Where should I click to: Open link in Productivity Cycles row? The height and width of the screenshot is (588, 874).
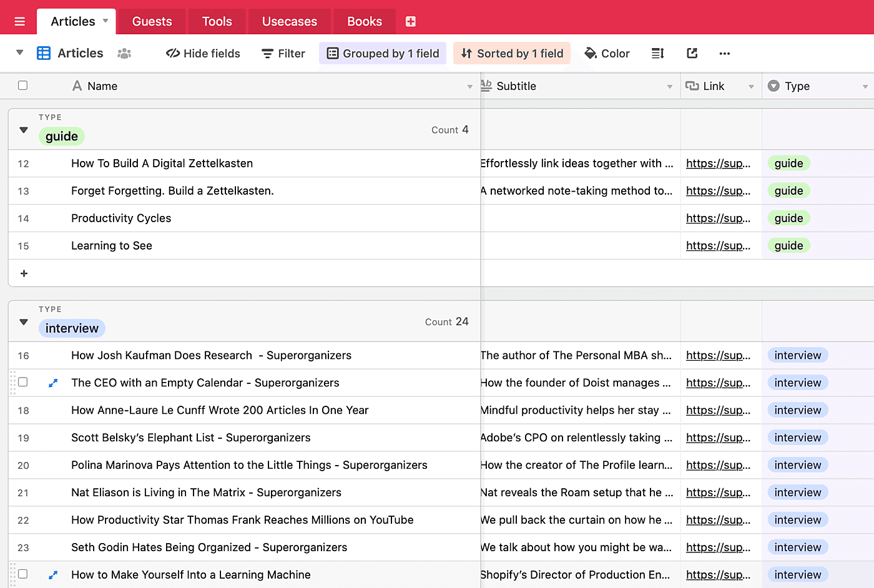[718, 218]
